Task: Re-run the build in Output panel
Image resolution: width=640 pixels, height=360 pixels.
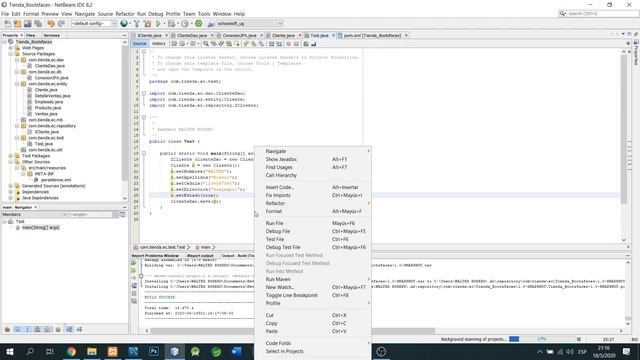Action: (x=134, y=262)
